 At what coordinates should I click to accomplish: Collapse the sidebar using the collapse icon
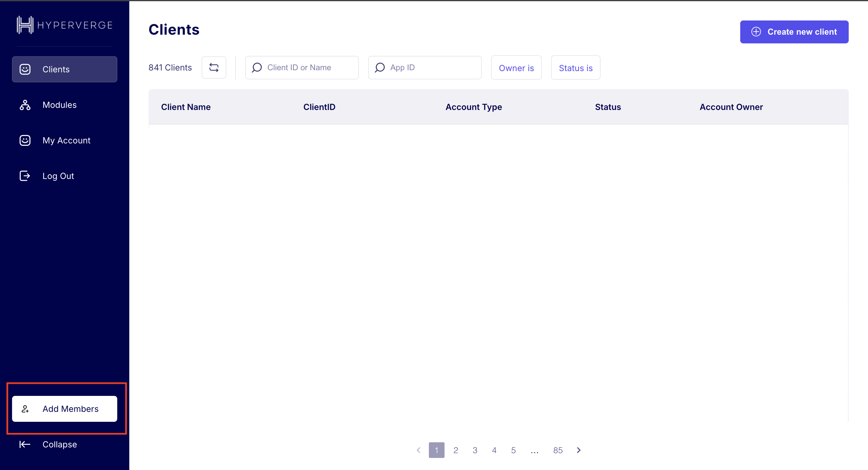pyautogui.click(x=25, y=444)
